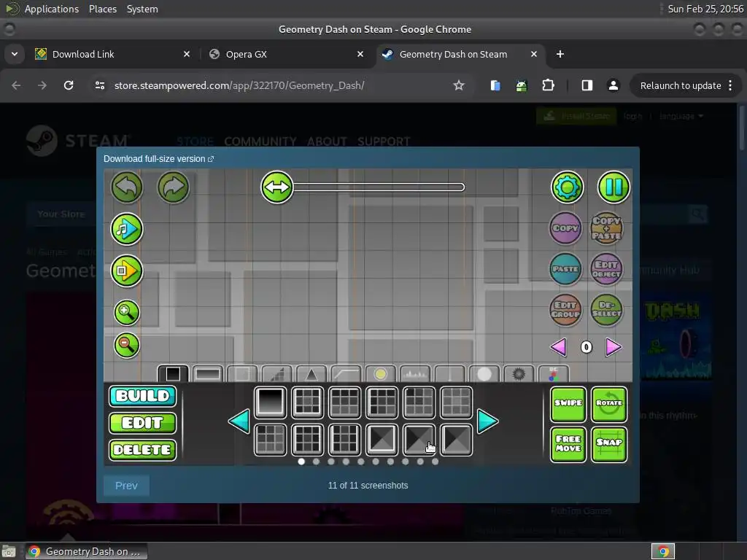Open the editor settings gear button
747x560 pixels.
pos(567,187)
